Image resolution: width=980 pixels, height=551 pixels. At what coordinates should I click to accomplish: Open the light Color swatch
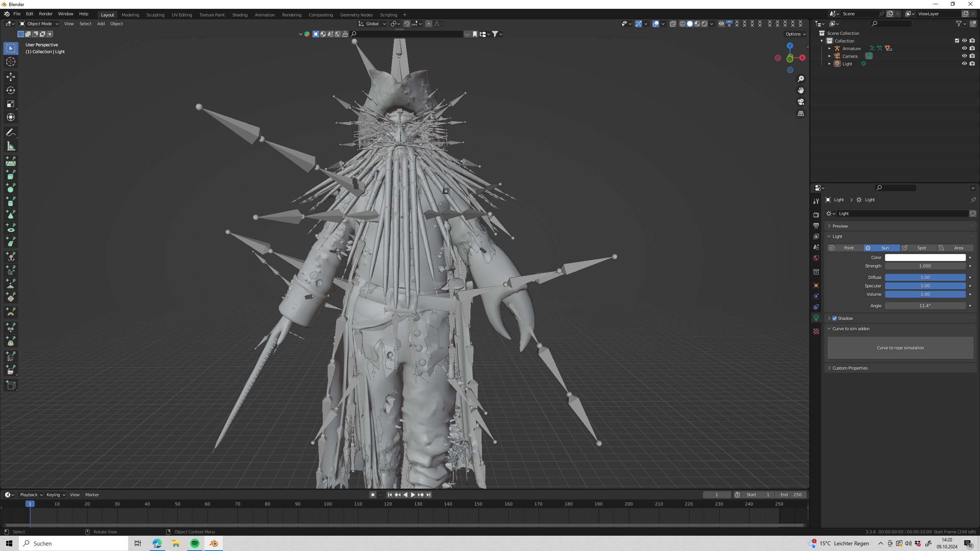[x=925, y=258]
